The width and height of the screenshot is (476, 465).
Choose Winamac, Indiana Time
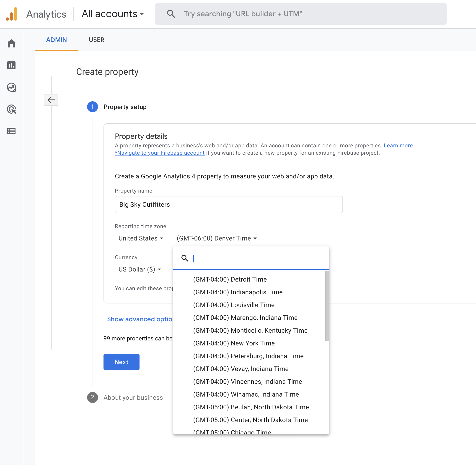coord(249,394)
